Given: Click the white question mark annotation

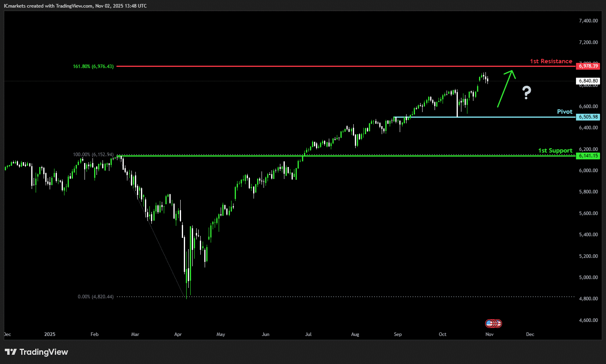Looking at the screenshot, I should click(x=527, y=93).
